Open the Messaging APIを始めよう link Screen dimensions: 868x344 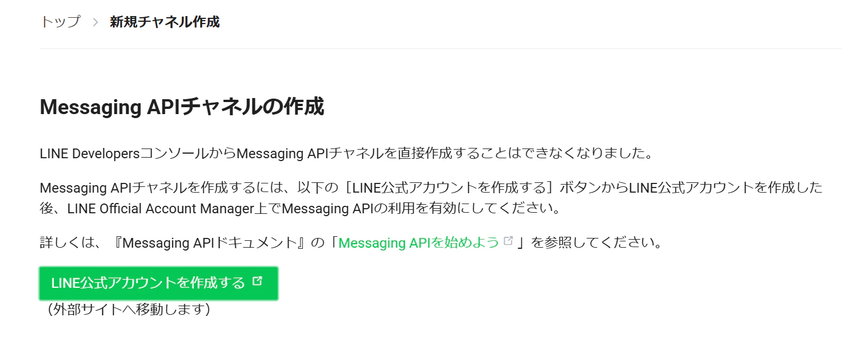(419, 243)
